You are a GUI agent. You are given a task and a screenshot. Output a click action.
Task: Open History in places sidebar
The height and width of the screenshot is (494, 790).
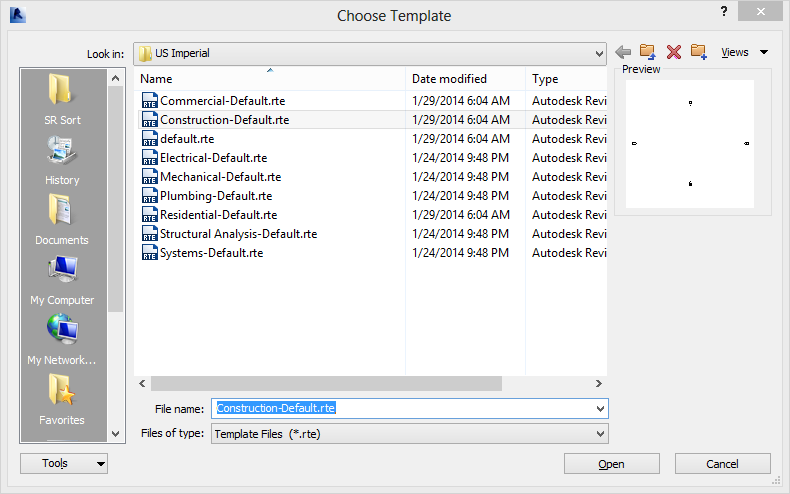[x=62, y=160]
